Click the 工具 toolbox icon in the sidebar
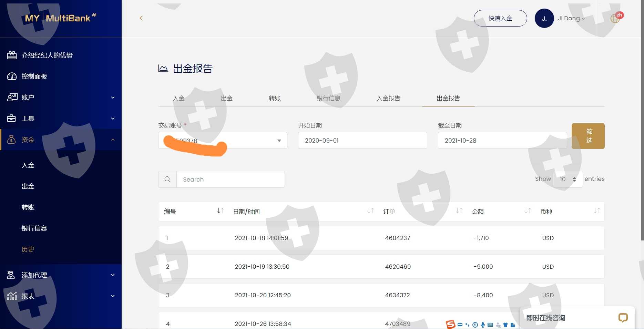 point(11,118)
